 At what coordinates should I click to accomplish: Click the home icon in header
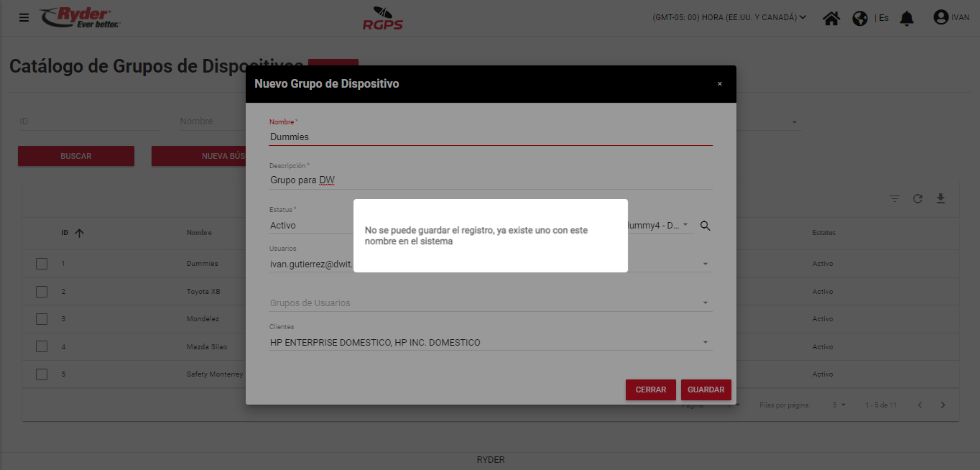[831, 18]
